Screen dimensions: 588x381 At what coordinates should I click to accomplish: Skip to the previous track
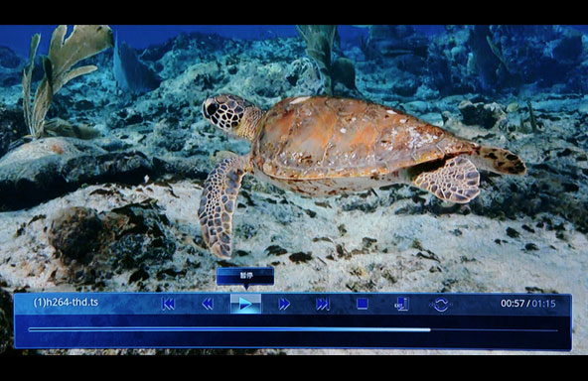coord(168,304)
